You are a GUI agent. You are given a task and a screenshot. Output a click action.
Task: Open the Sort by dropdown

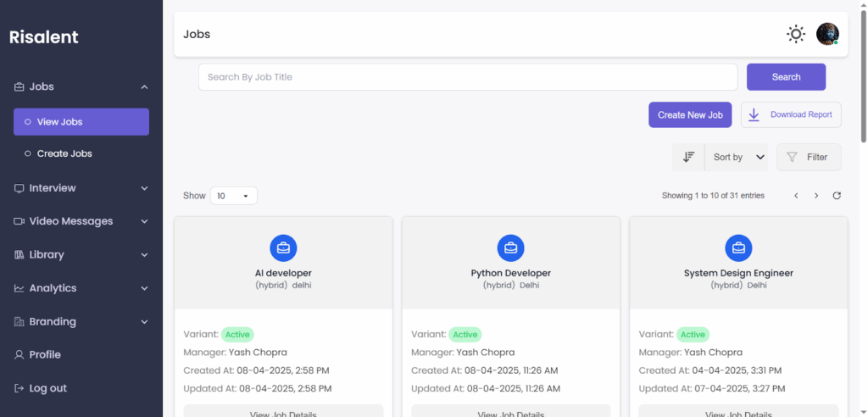tap(737, 157)
